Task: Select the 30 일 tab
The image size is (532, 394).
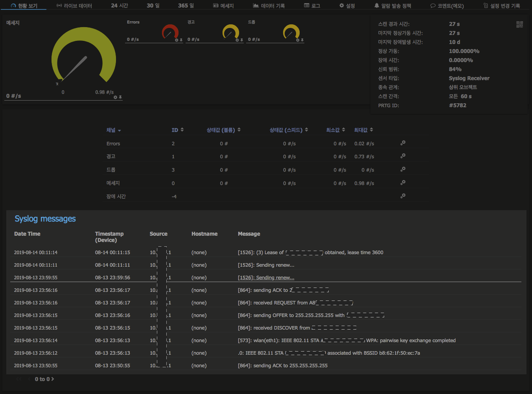Action: click(x=153, y=5)
